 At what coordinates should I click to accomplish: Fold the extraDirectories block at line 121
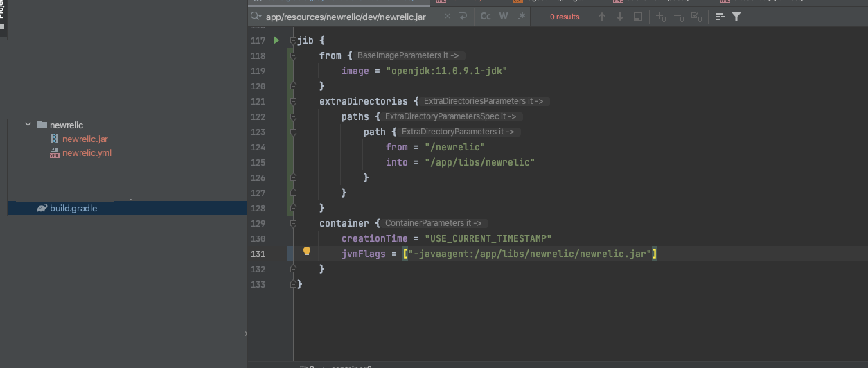coord(294,101)
